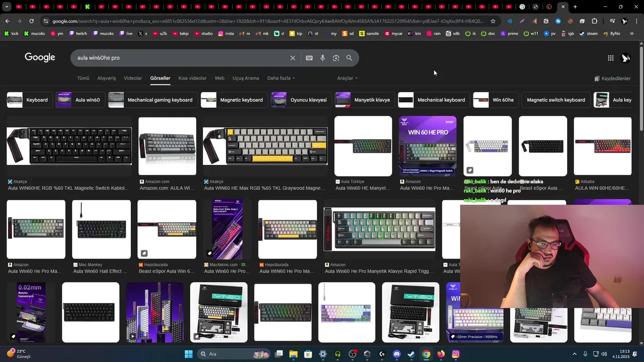
Task: Show more bookmarks via the overflow chevron
Action: pos(632,34)
